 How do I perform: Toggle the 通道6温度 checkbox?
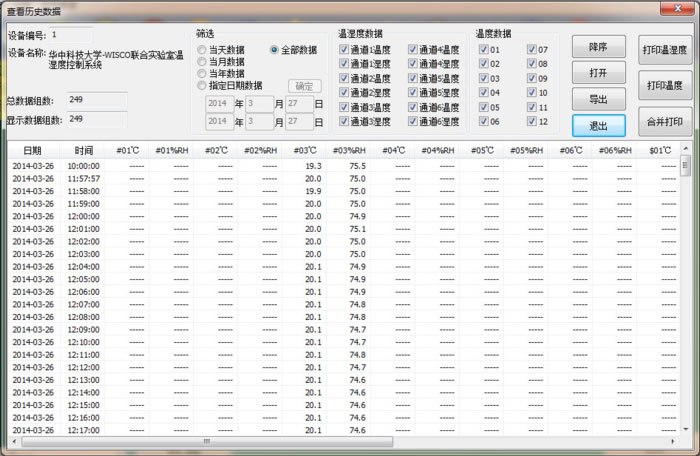tap(413, 106)
